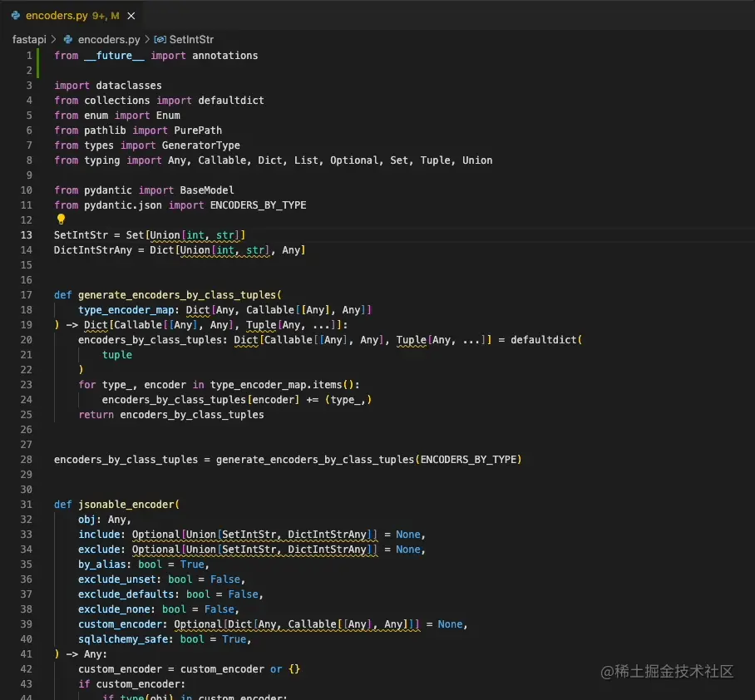Click 'return' keyword on line 25
Viewport: 755px width, 700px height.
coord(96,415)
